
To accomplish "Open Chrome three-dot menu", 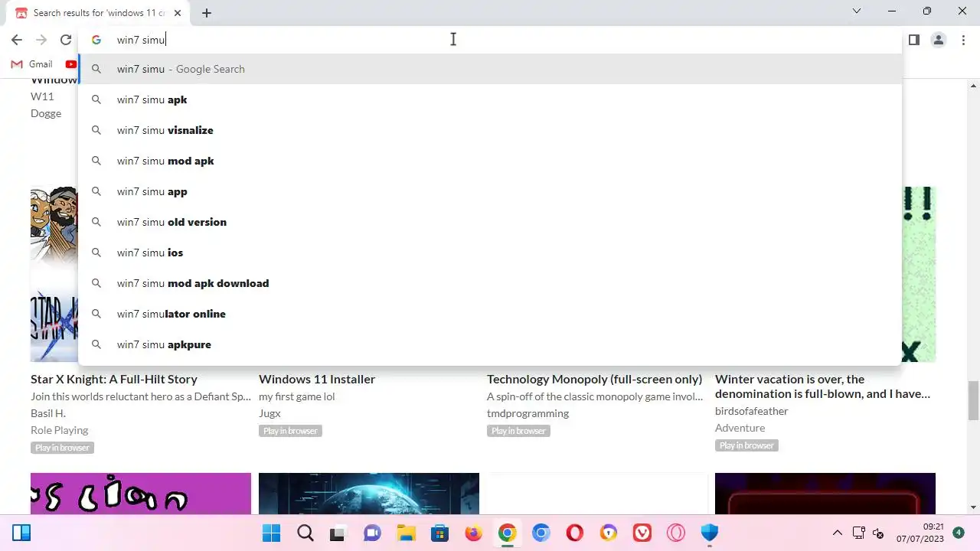I will tap(963, 40).
